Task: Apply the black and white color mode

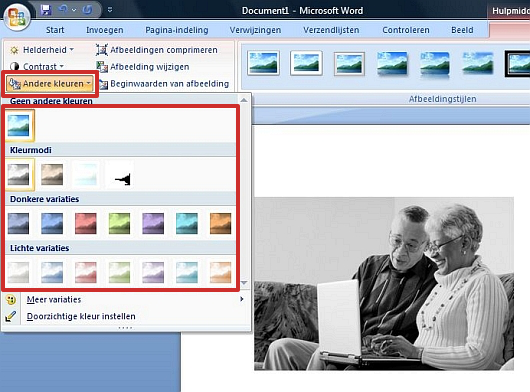Action: click(x=120, y=174)
